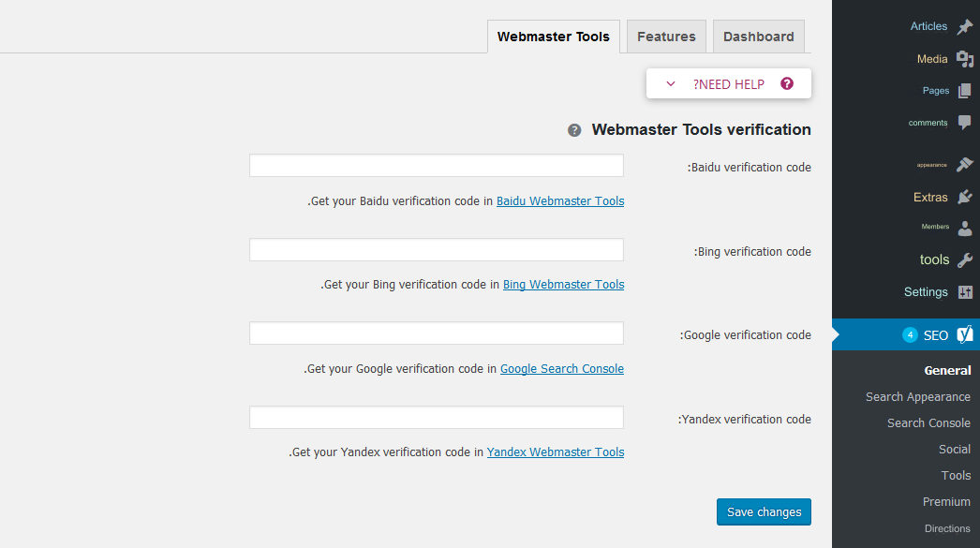
Task: Follow the Baidu Webmaster Tools link
Action: click(x=559, y=201)
